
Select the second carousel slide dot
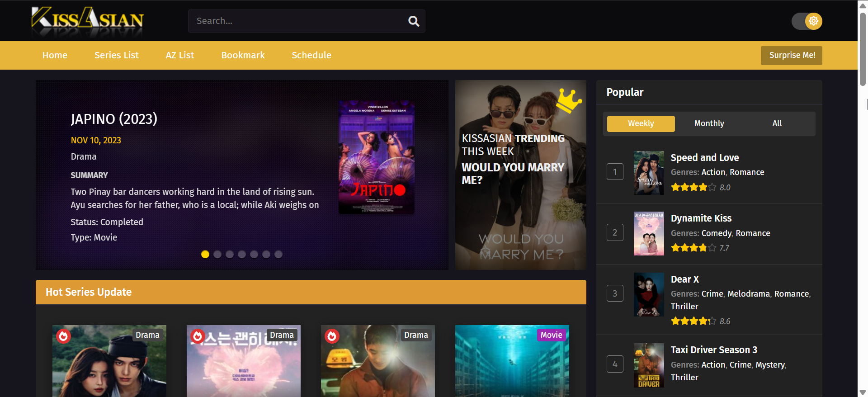[217, 254]
